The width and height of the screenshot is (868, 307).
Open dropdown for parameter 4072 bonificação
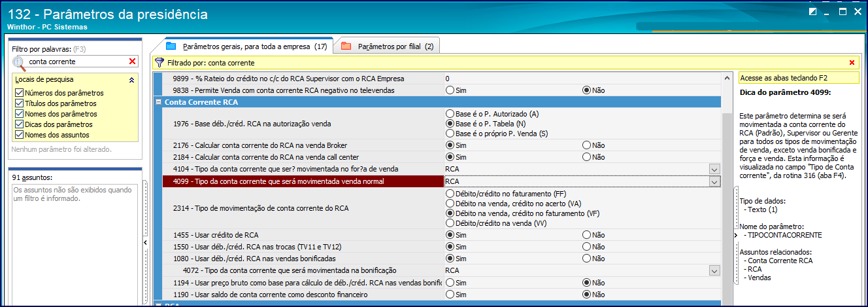[714, 270]
